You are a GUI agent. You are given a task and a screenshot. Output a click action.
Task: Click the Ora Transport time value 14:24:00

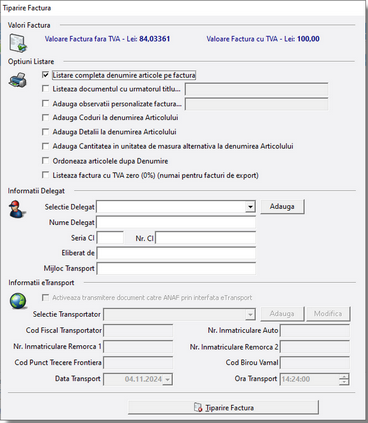pos(296,379)
